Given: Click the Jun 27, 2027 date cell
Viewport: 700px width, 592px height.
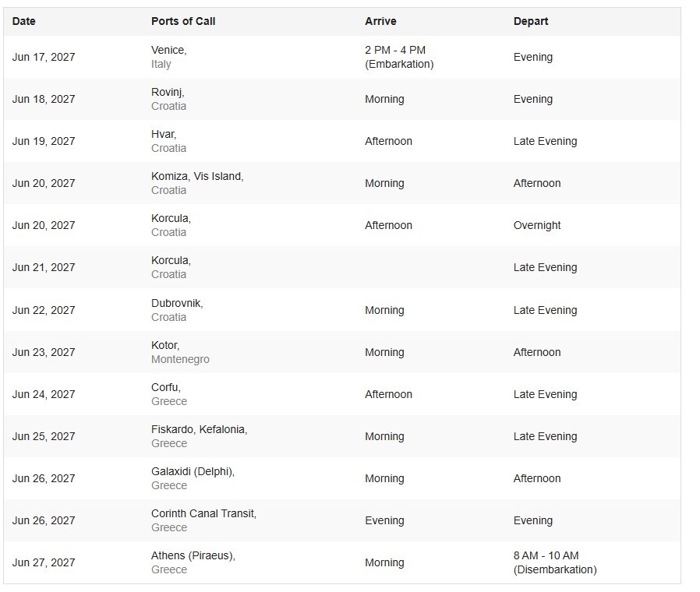Looking at the screenshot, I should pyautogui.click(x=44, y=562).
